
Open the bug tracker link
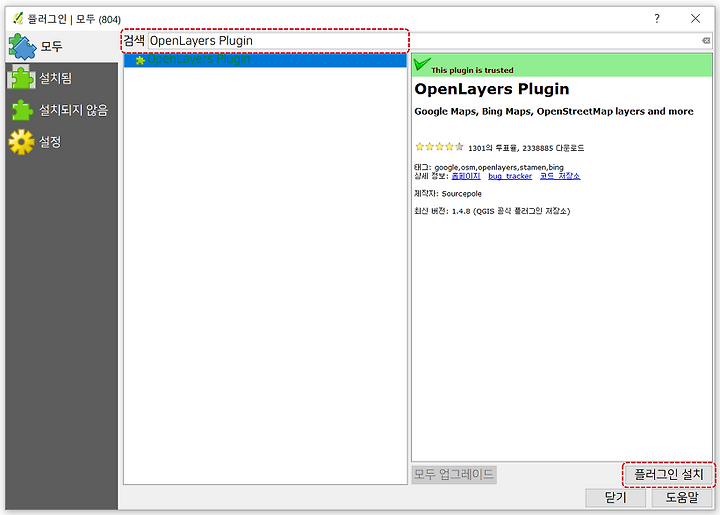510,176
